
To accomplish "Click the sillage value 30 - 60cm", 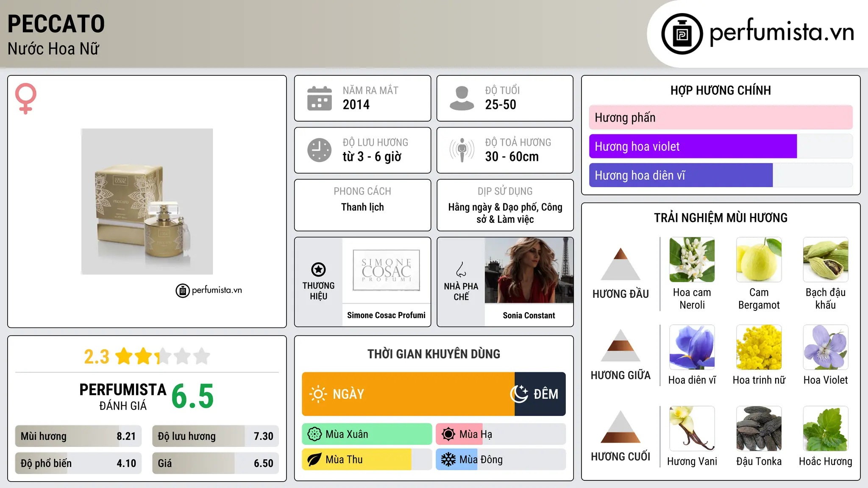I will (512, 157).
